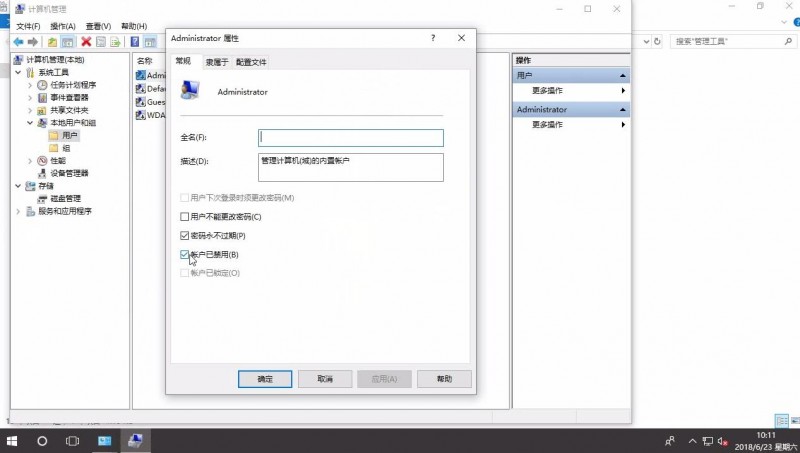Click the muted volume tray icon
Screen dimensions: 800x453
point(722,441)
